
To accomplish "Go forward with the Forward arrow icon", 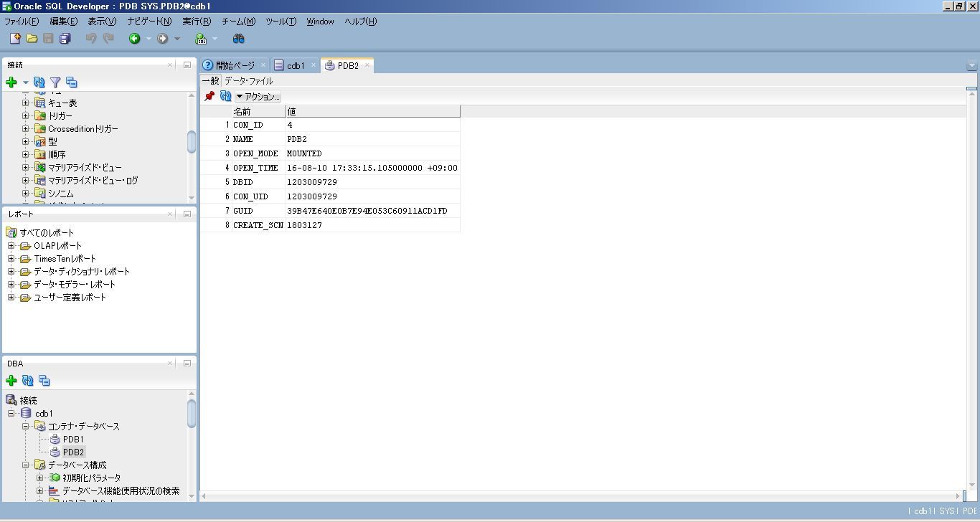I will (x=163, y=38).
